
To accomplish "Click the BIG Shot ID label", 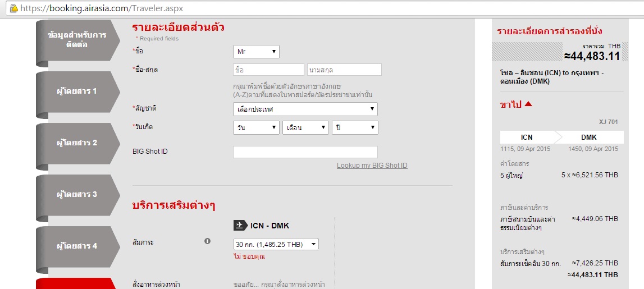I will [150, 152].
